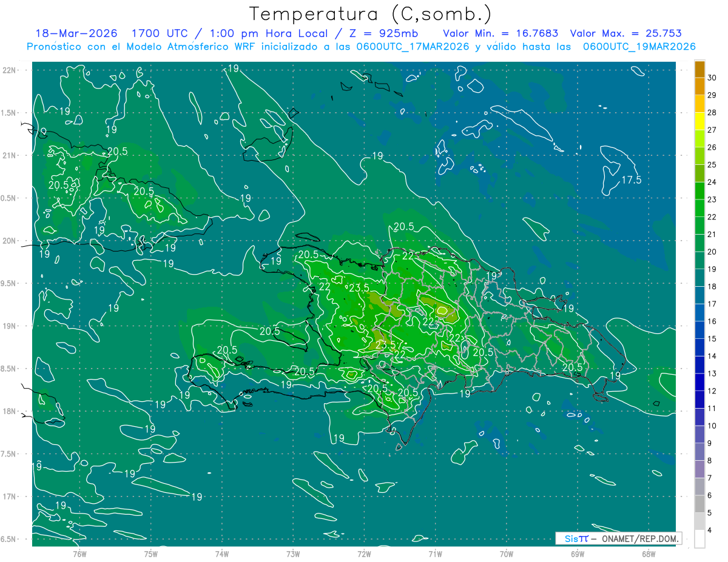
Task: Click the '20N' latitude axis label
Action: [8, 241]
